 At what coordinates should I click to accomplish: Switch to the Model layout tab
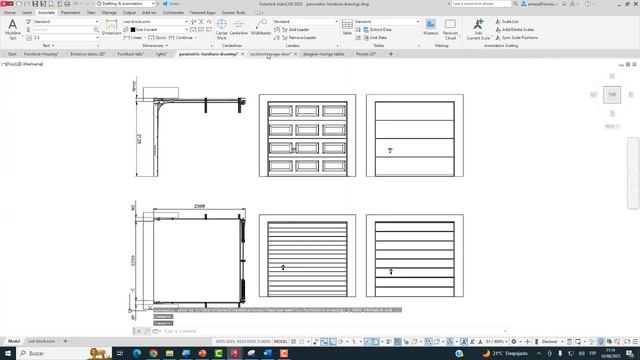coord(14,341)
